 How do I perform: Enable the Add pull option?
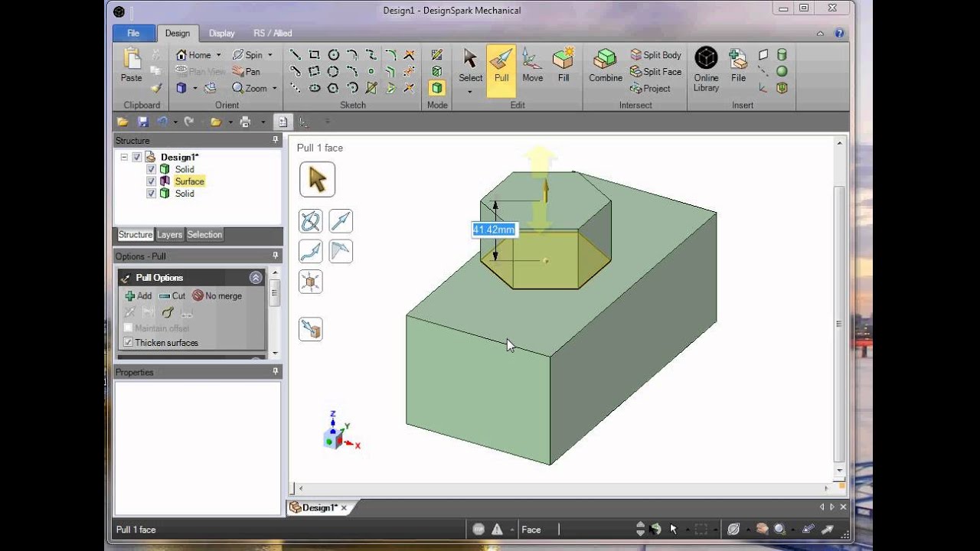tap(138, 295)
